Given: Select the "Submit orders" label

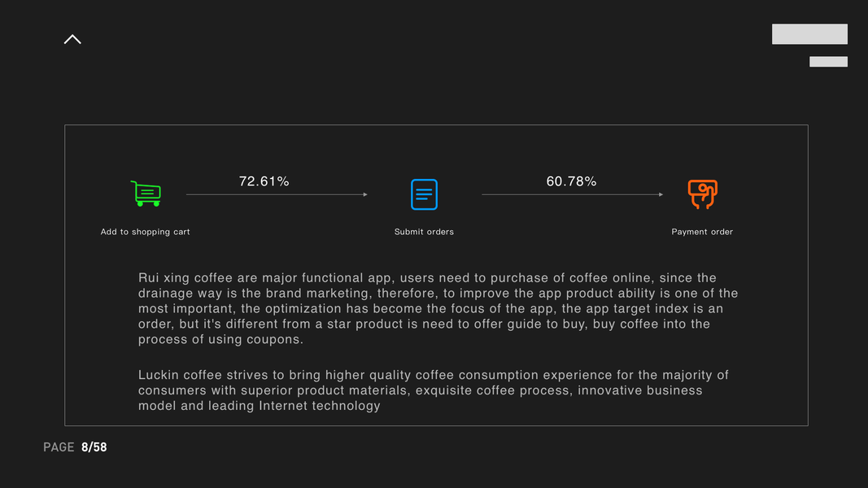Looking at the screenshot, I should click(424, 232).
